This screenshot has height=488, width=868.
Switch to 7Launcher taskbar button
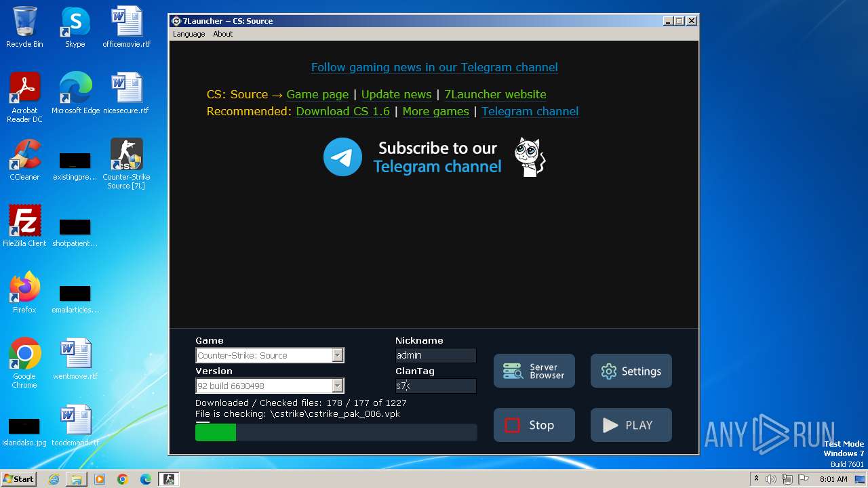pos(169,479)
